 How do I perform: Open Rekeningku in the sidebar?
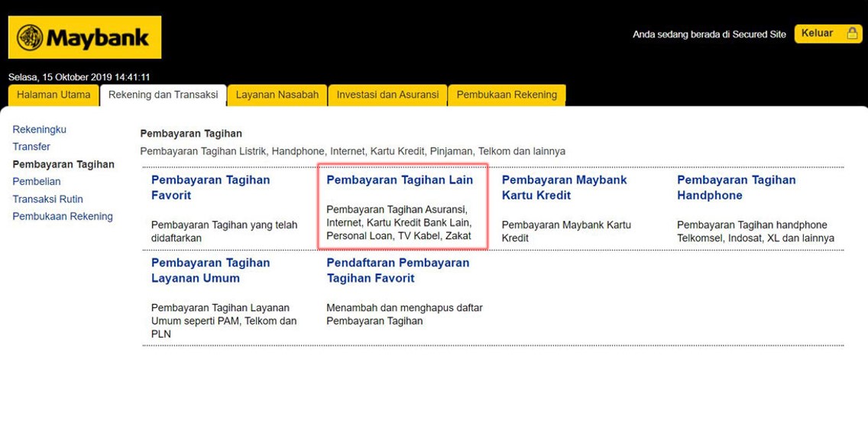pyautogui.click(x=39, y=130)
